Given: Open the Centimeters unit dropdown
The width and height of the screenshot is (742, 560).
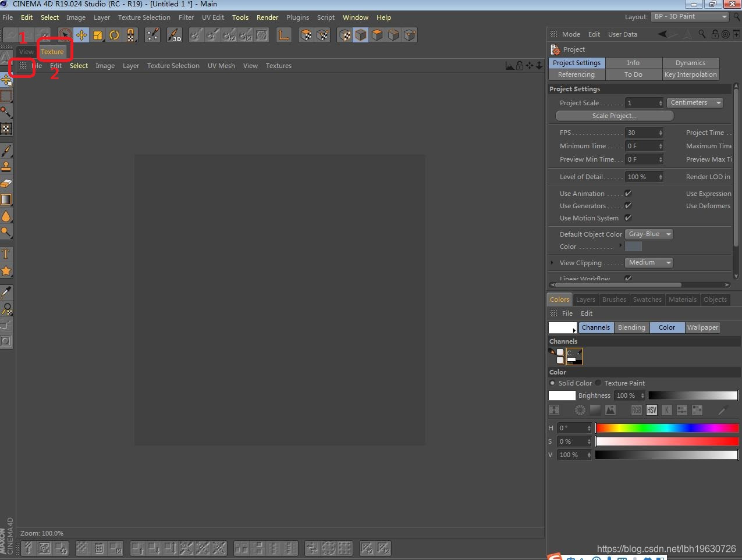Looking at the screenshot, I should [x=695, y=102].
